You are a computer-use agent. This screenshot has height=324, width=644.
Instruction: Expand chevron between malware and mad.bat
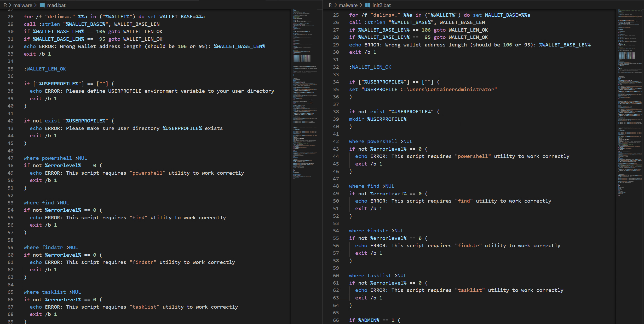click(35, 5)
